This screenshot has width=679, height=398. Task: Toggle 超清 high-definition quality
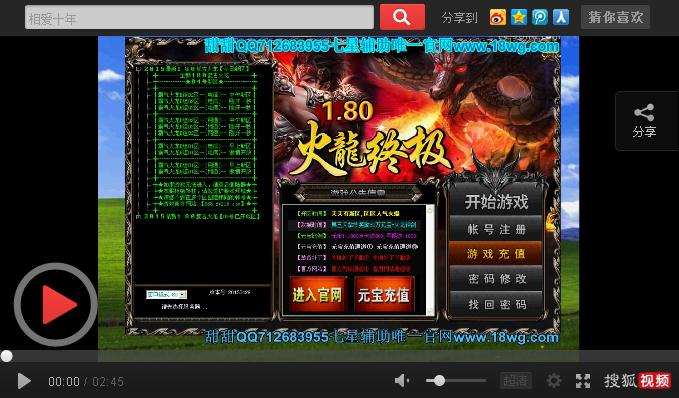tap(516, 381)
